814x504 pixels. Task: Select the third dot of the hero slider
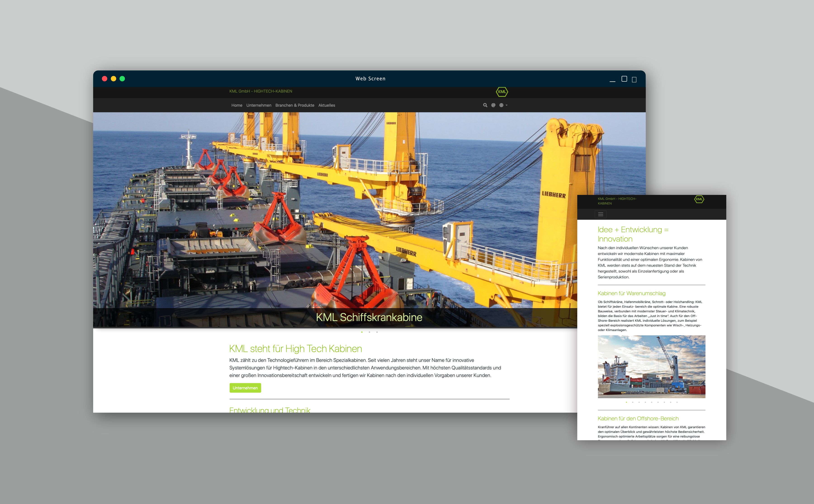pyautogui.click(x=377, y=332)
